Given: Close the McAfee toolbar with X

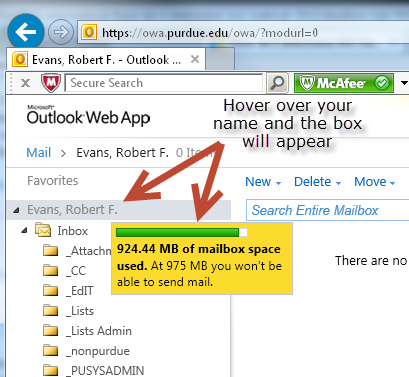Looking at the screenshot, I should click(x=25, y=83).
